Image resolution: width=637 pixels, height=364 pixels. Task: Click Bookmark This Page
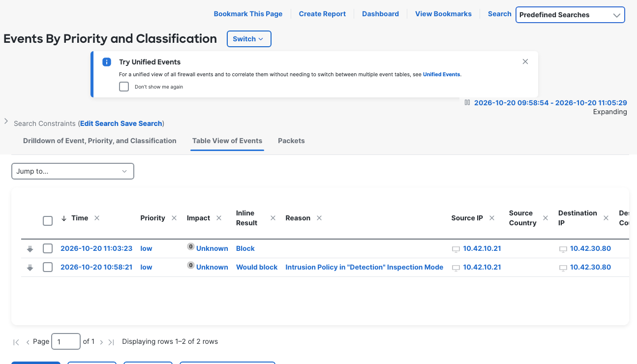click(x=248, y=14)
